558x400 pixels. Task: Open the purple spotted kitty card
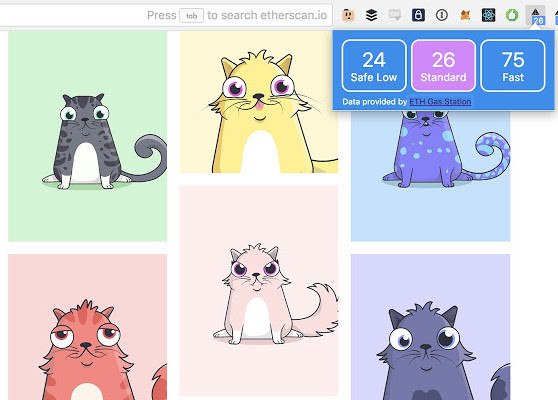431,176
